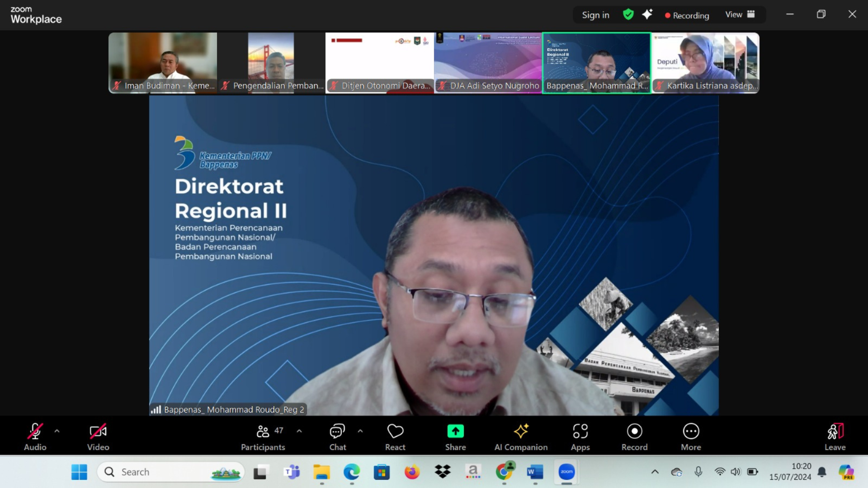Open the Participants panel

pyautogui.click(x=263, y=437)
